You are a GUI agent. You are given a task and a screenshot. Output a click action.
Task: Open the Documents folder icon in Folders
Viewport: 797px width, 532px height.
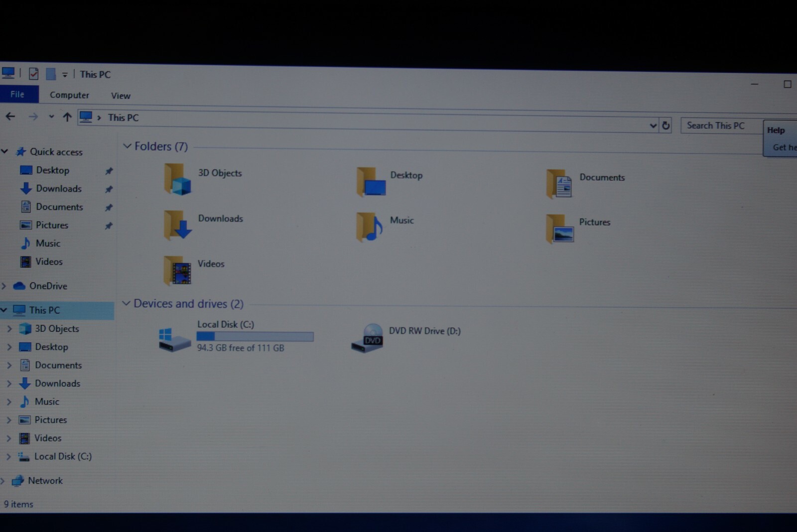click(559, 184)
